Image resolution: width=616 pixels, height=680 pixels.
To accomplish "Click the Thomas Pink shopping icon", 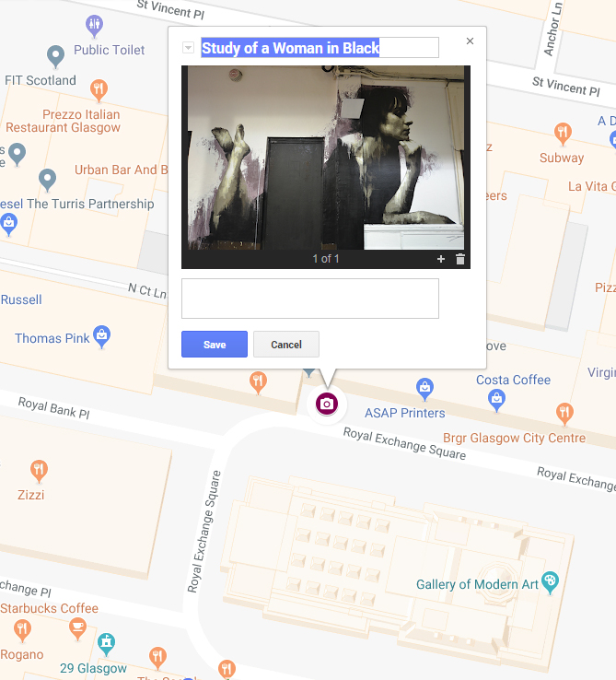I will (102, 334).
